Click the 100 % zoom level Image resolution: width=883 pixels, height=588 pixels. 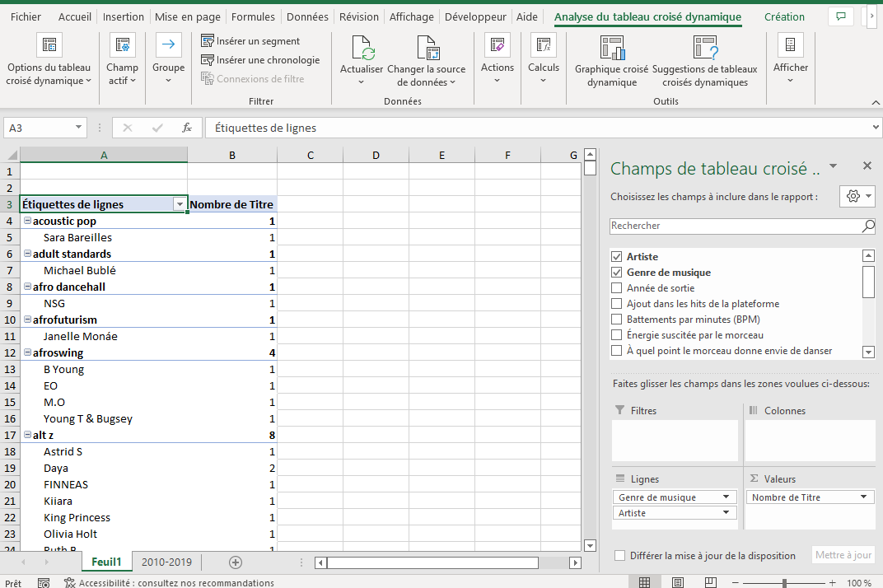[859, 583]
